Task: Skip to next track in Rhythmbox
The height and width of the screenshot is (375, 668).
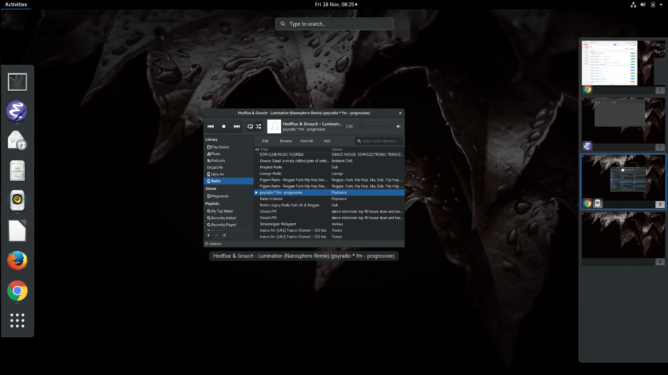Action: click(x=237, y=127)
